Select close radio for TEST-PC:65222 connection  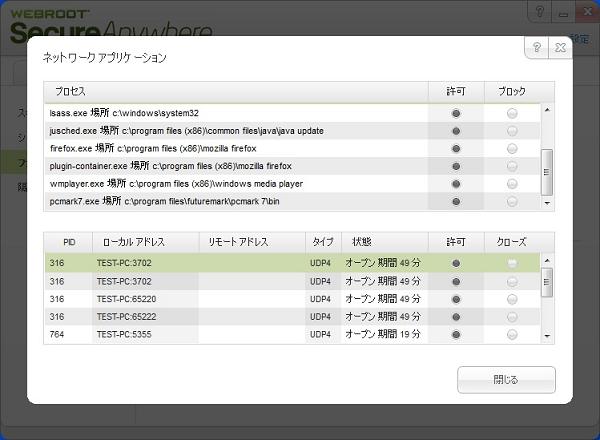point(512,317)
